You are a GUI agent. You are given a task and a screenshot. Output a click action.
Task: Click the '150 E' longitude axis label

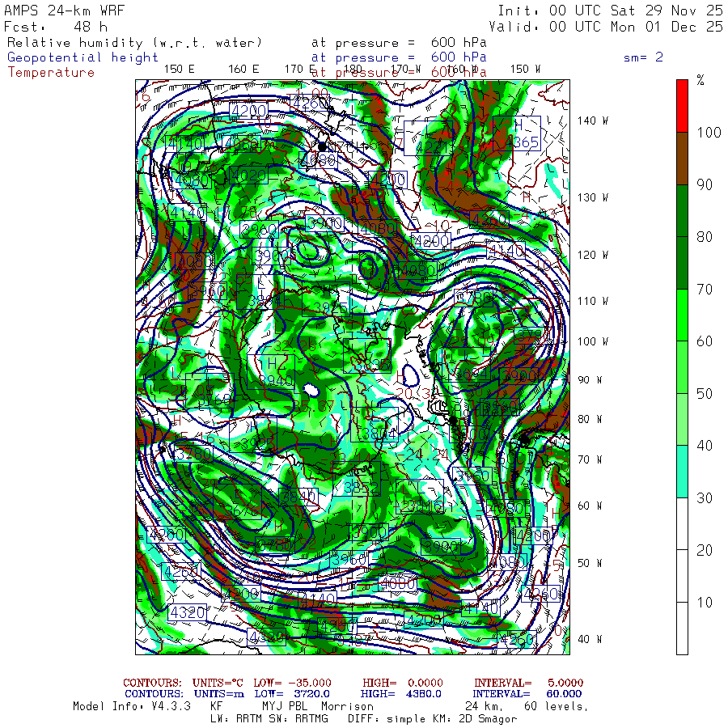pyautogui.click(x=179, y=69)
